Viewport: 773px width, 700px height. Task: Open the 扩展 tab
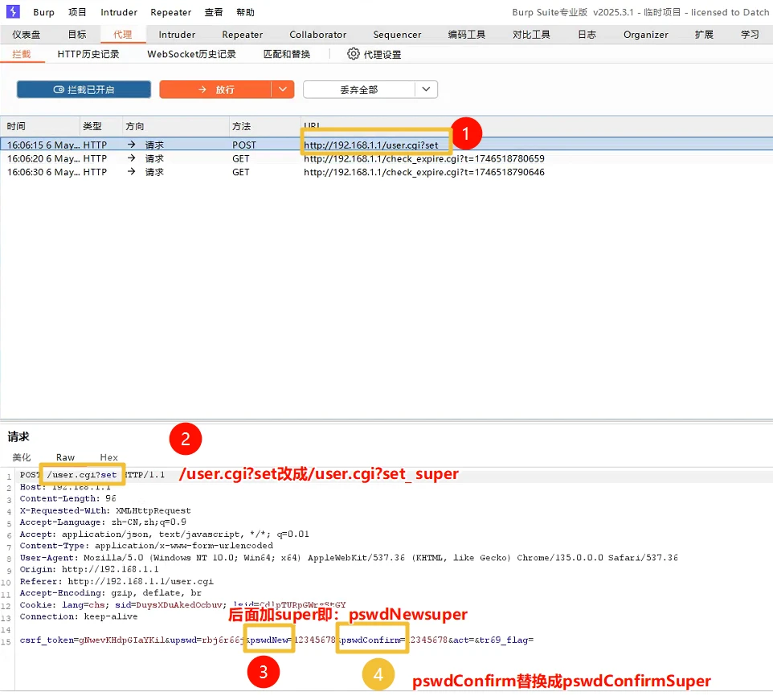point(704,35)
